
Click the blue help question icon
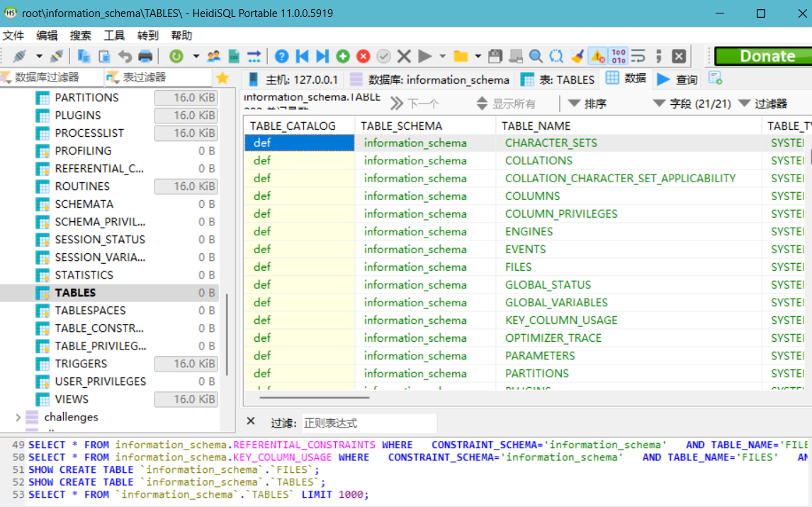coord(282,56)
